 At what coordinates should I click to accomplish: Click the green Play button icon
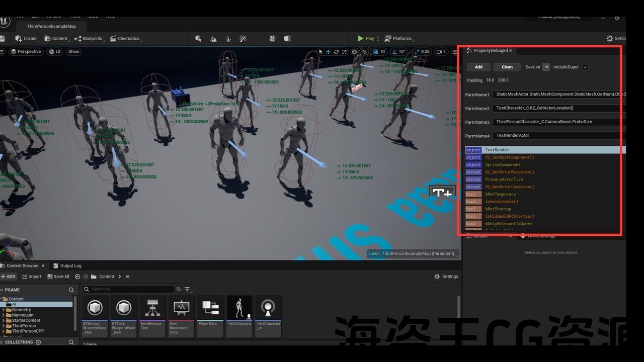361,39
